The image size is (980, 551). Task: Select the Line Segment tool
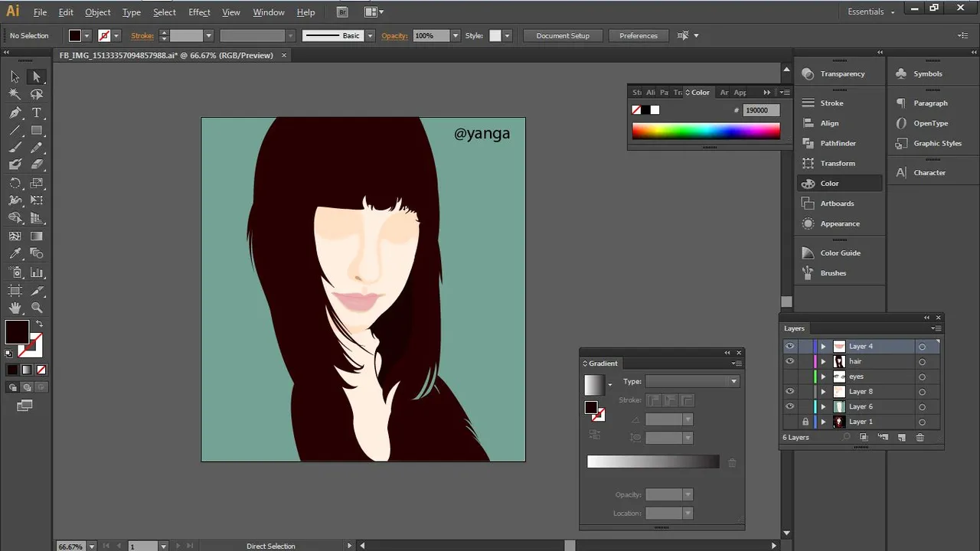coord(15,130)
